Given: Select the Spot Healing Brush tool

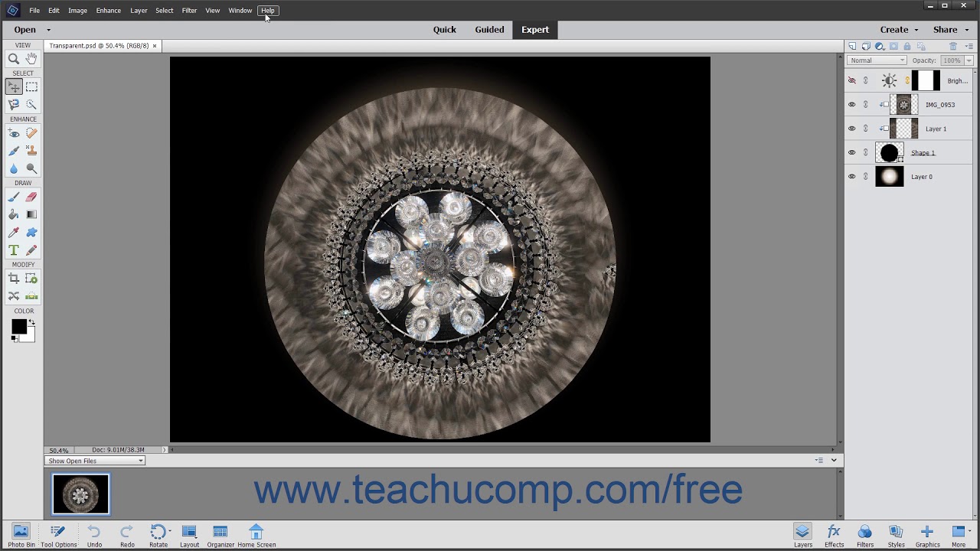Looking at the screenshot, I should point(31,133).
